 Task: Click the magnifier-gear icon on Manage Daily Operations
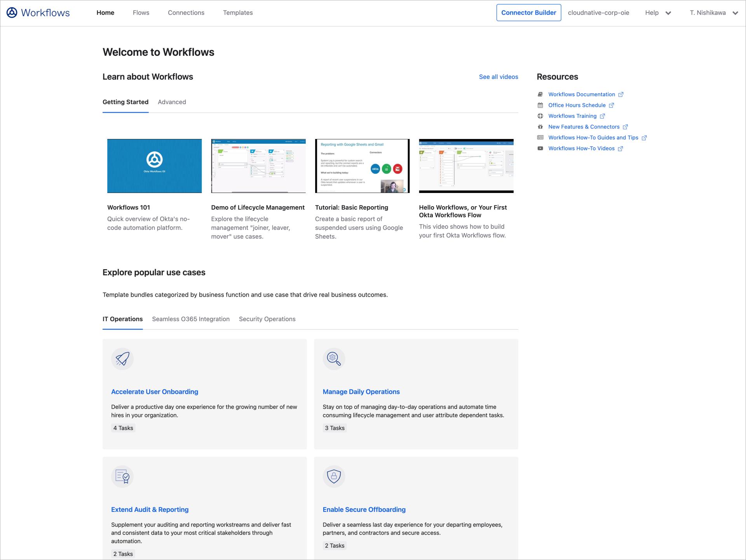[x=334, y=359]
